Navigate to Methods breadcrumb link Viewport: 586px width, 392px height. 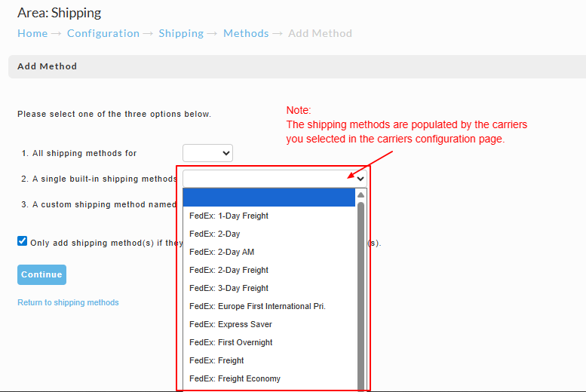[x=246, y=33]
